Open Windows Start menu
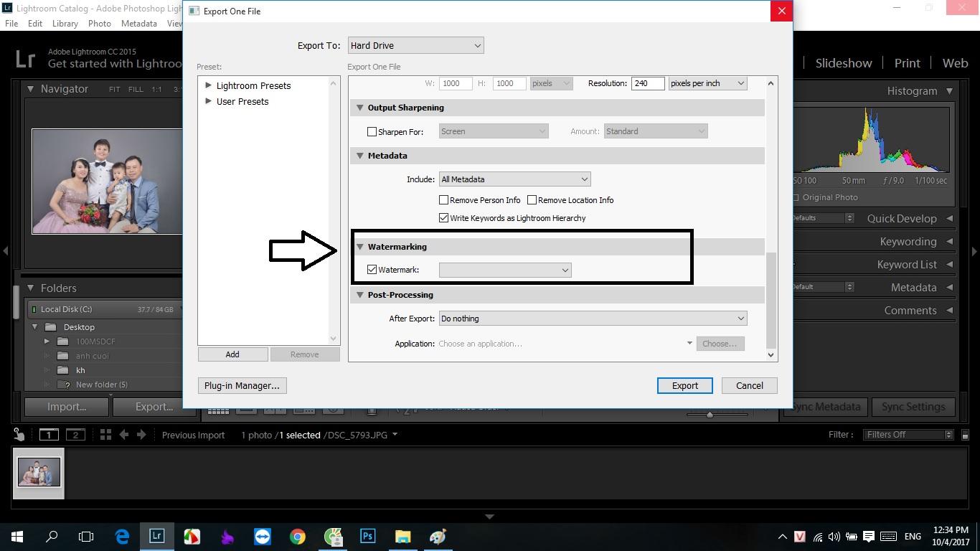Image resolution: width=980 pixels, height=551 pixels. click(x=17, y=536)
